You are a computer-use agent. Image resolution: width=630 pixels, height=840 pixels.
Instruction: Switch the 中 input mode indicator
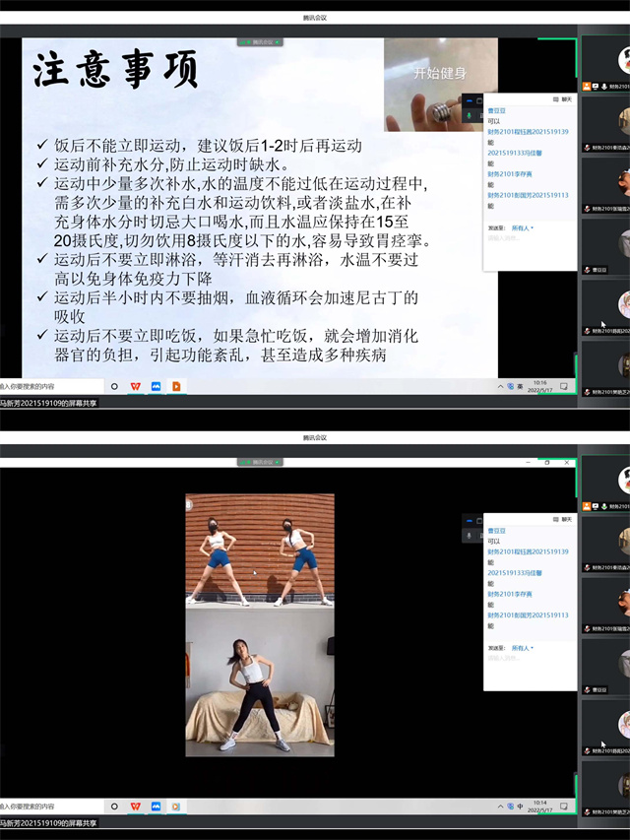(x=520, y=807)
